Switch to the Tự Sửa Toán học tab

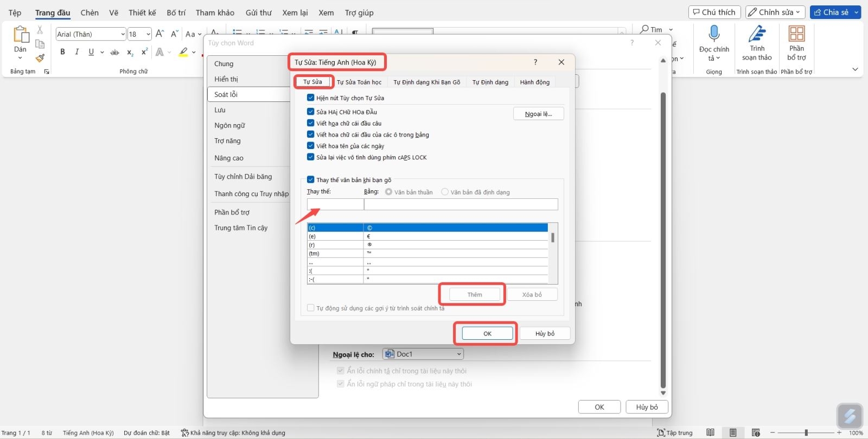[359, 82]
